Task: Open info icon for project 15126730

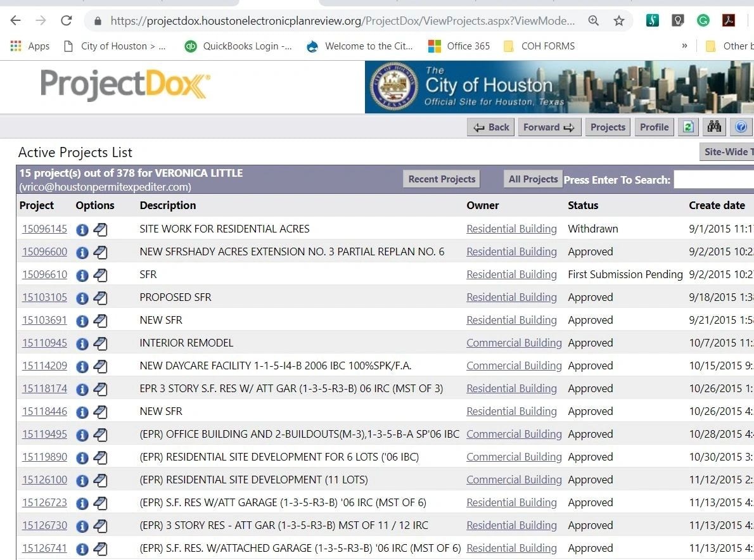Action: click(x=82, y=526)
